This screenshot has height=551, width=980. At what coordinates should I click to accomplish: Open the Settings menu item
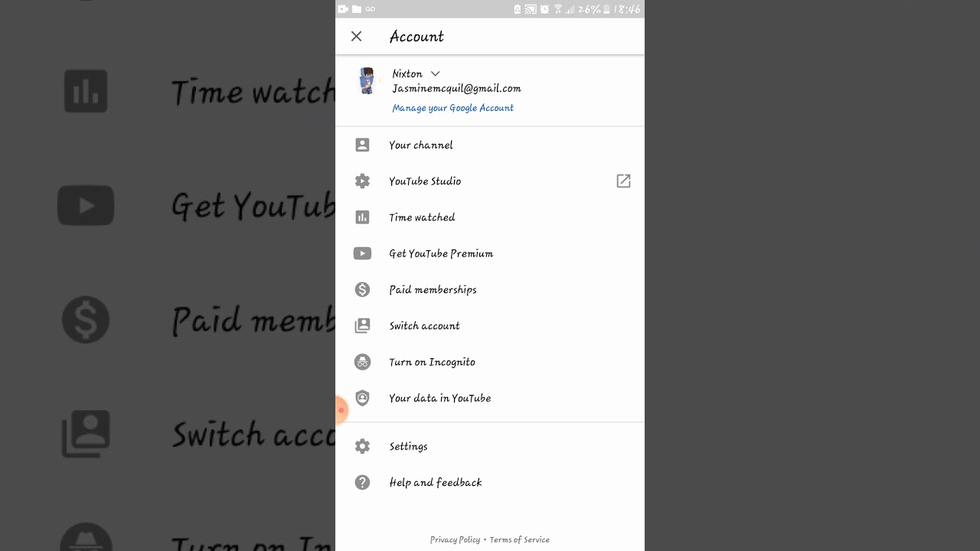(x=490, y=446)
